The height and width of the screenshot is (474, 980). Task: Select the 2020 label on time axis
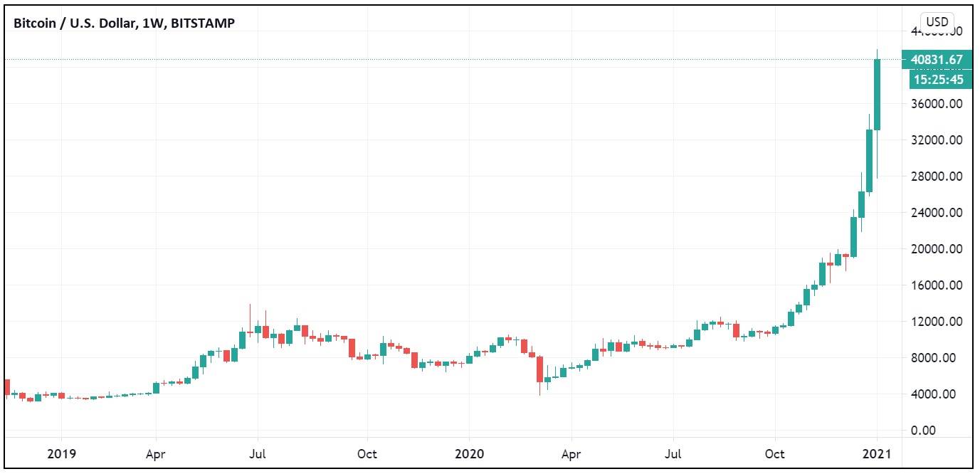point(469,453)
